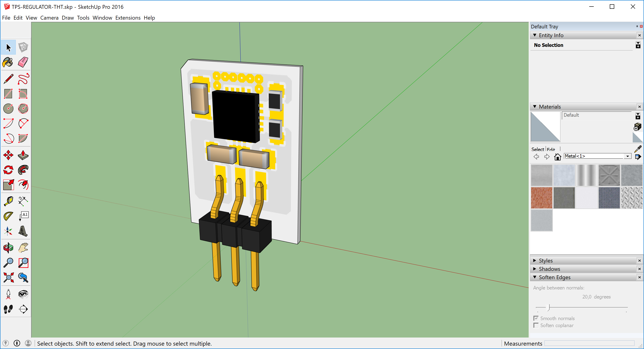
Task: Select the Rotate tool
Action: coord(8,170)
